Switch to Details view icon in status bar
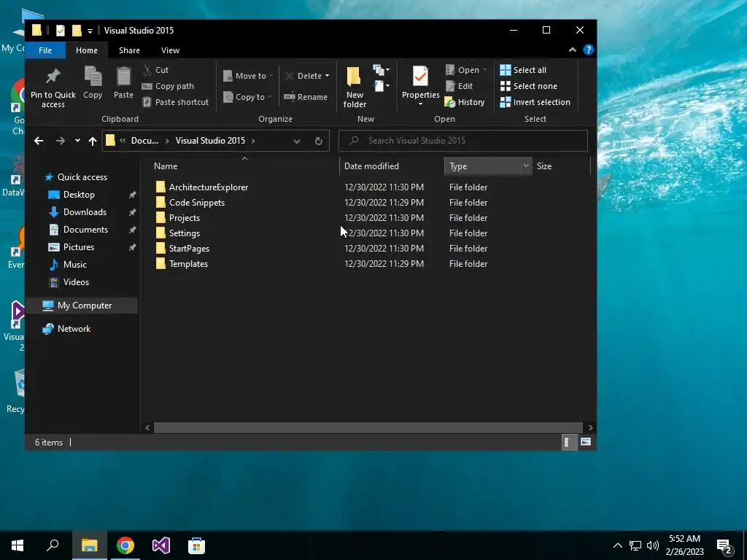The image size is (747, 560). coord(568,443)
